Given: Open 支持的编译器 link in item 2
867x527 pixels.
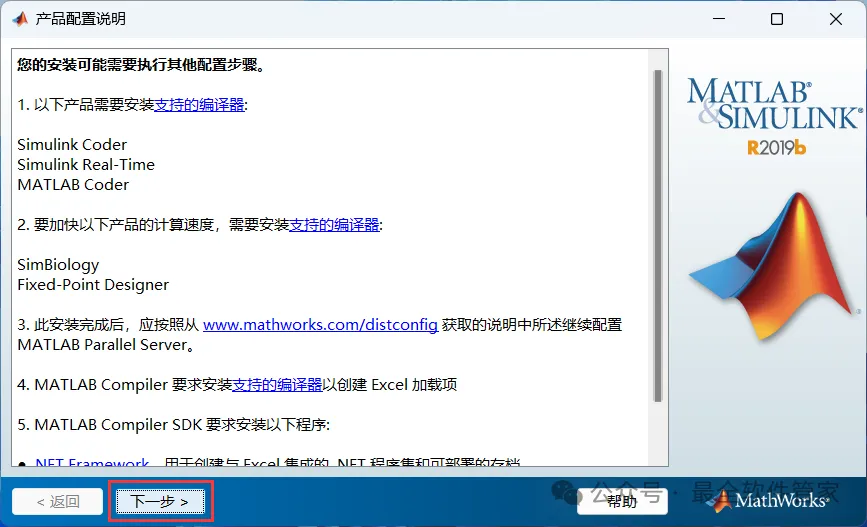Looking at the screenshot, I should pyautogui.click(x=334, y=225).
